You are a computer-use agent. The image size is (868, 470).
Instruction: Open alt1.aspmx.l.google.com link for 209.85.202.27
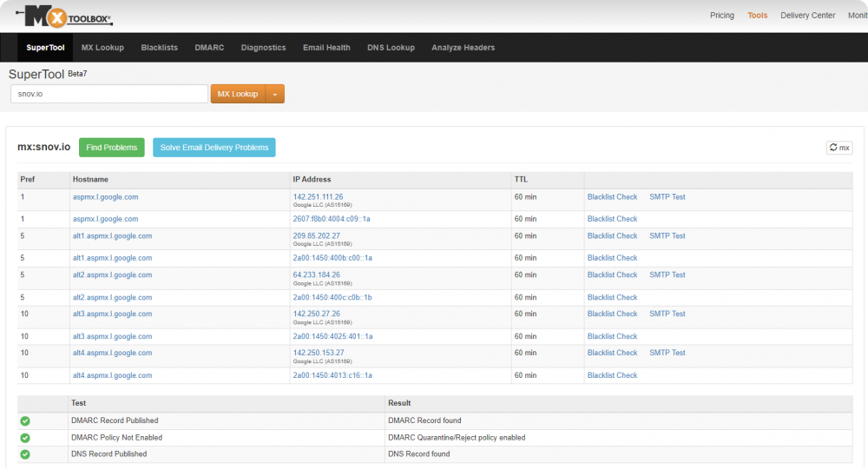click(x=112, y=236)
